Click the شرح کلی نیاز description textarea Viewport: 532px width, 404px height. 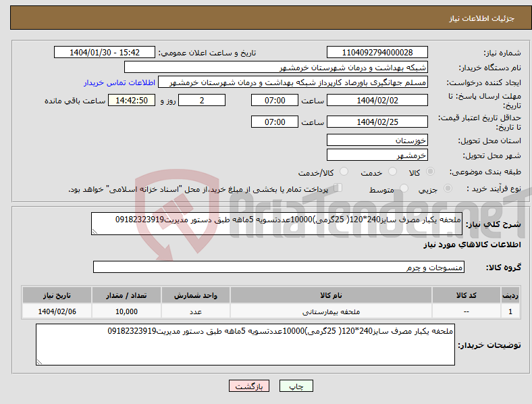(277, 224)
